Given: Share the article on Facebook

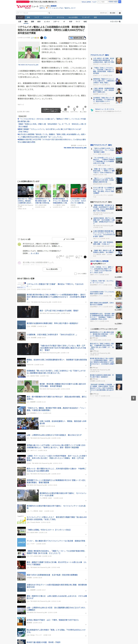Looking at the screenshot, I should click(x=45, y=38).
